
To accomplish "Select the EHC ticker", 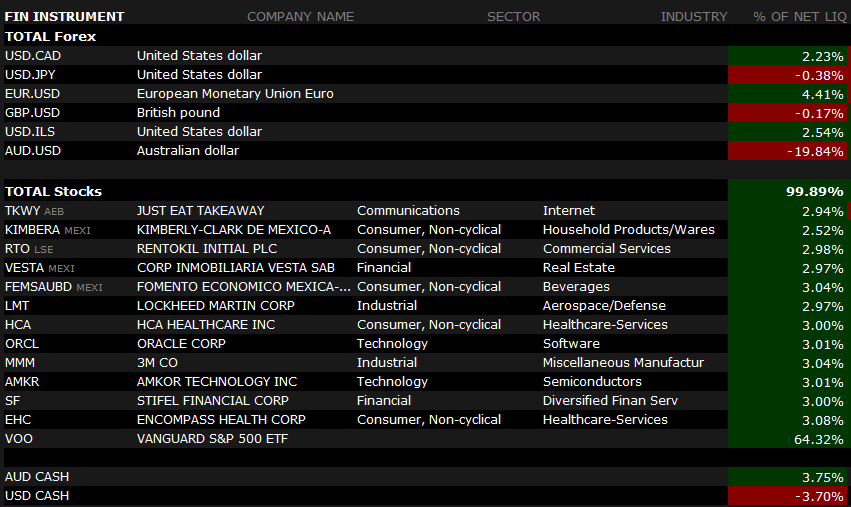I will coord(18,420).
